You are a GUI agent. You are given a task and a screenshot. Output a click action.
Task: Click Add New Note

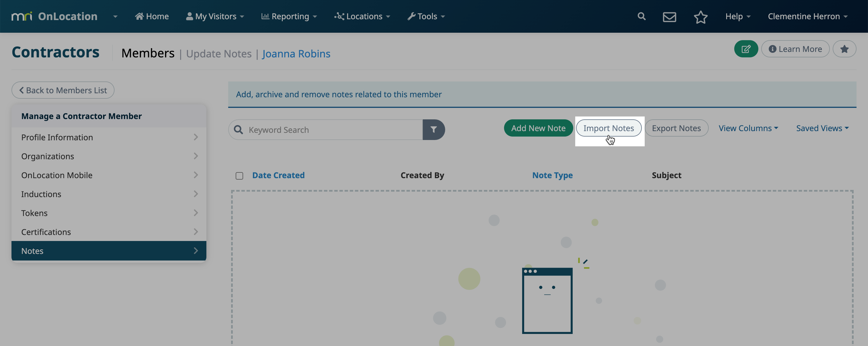point(538,128)
